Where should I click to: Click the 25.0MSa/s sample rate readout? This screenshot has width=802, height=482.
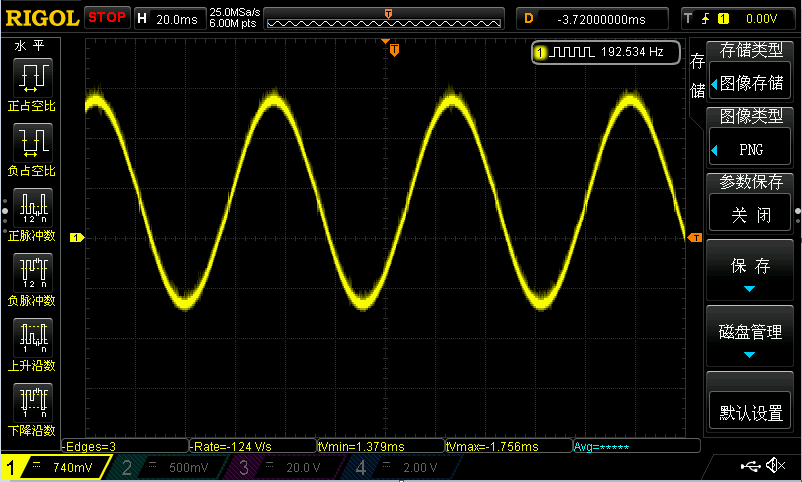(x=235, y=12)
